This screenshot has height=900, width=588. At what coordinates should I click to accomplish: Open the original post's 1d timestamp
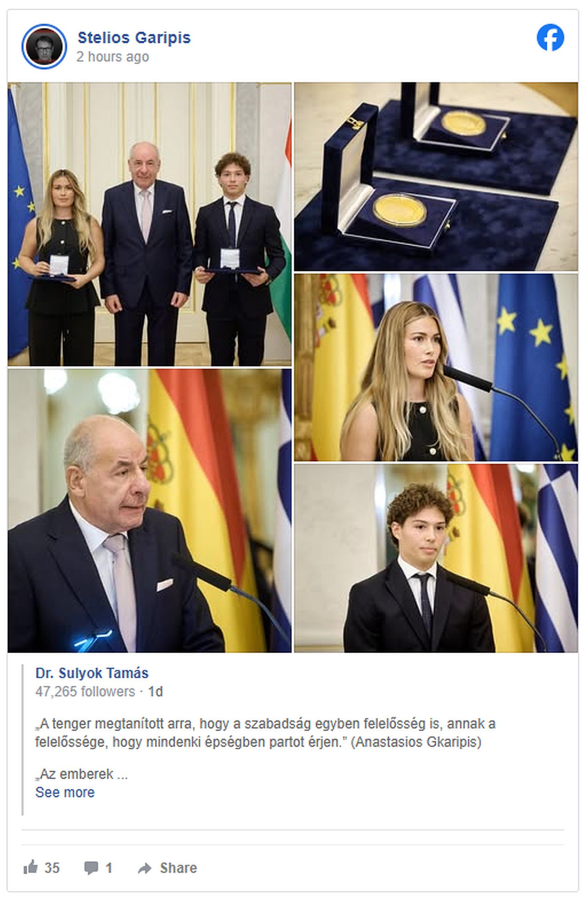click(155, 692)
